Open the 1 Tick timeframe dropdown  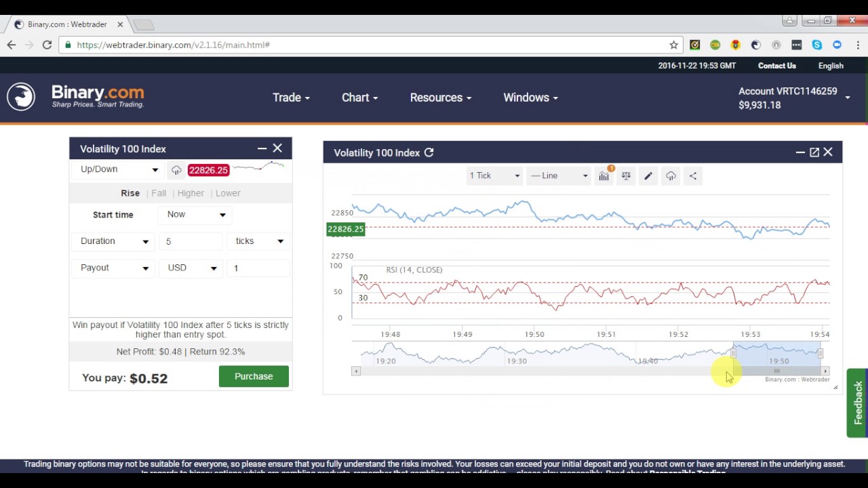point(494,176)
